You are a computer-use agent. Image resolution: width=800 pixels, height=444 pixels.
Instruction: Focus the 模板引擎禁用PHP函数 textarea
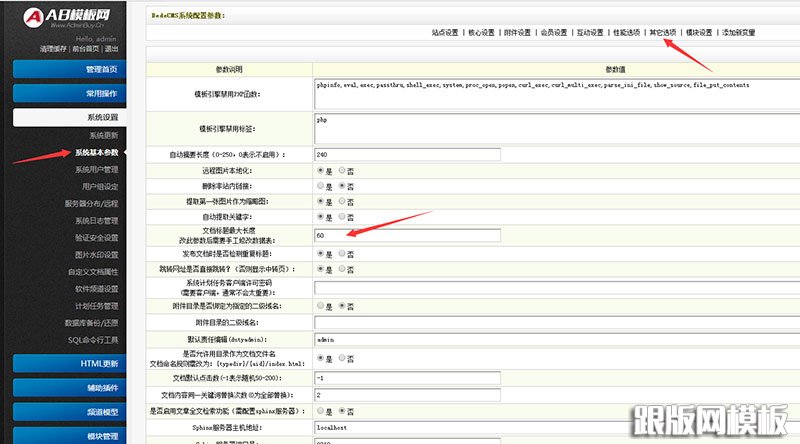[x=557, y=94]
